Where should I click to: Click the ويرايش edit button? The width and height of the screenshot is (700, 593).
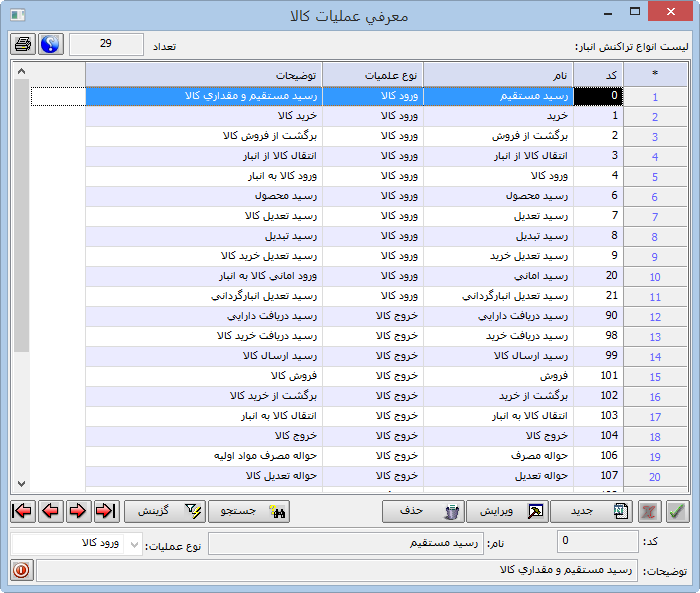click(x=508, y=511)
